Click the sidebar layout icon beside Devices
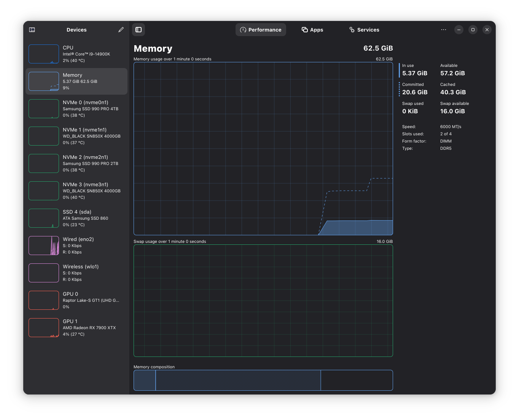This screenshot has height=420, width=519. pyautogui.click(x=32, y=30)
